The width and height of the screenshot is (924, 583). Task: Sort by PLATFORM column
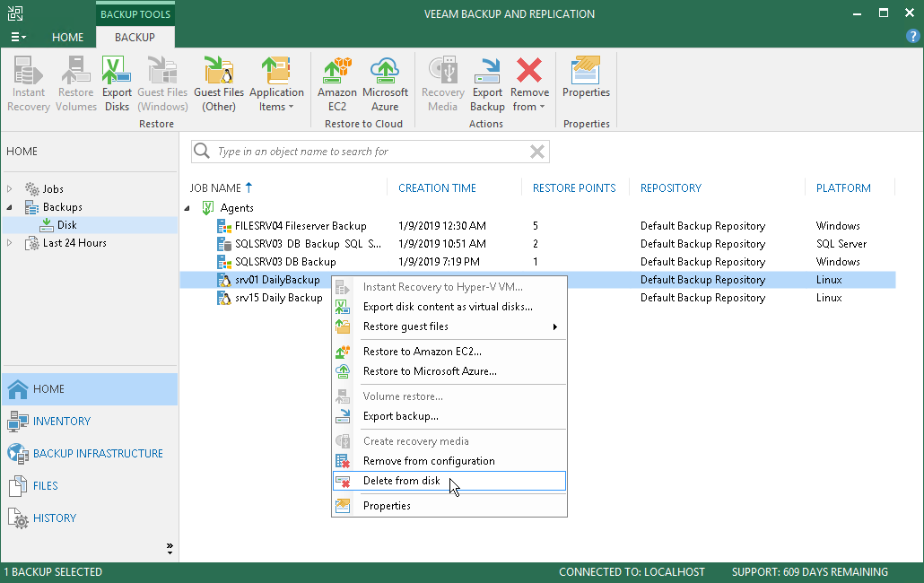[x=843, y=187]
